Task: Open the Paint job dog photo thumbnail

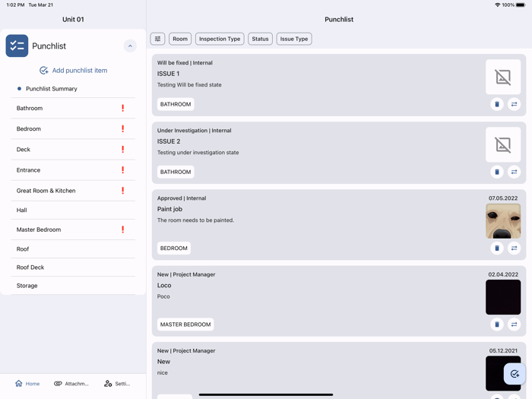Action: click(503, 221)
